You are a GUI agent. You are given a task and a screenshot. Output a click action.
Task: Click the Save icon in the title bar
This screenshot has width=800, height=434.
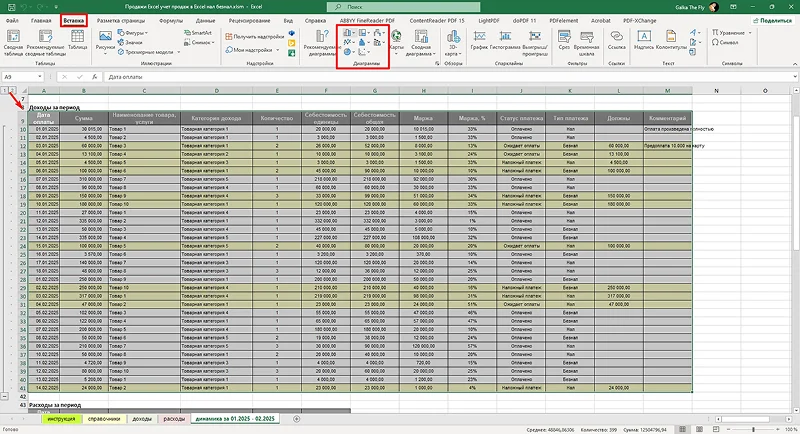click(x=11, y=7)
